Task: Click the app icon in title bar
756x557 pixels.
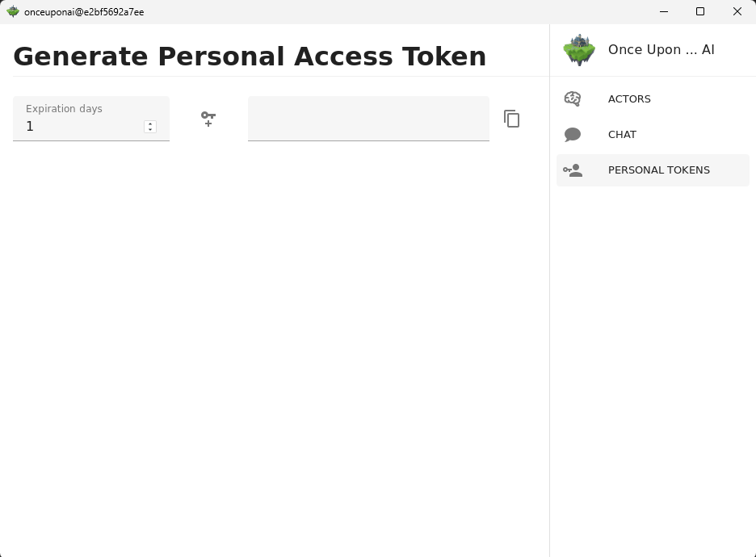Action: (13, 11)
